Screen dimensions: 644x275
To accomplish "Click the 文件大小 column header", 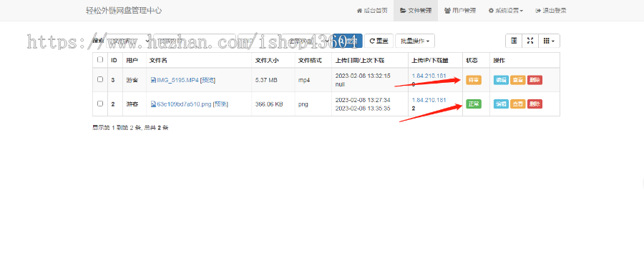I will (273, 60).
